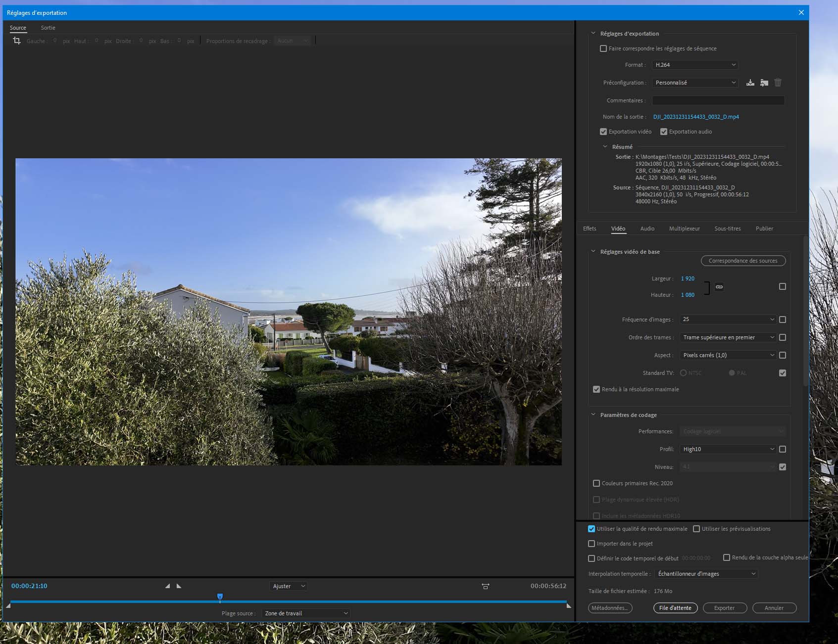
Task: Open the Format dropdown showing H.264
Action: tap(695, 65)
